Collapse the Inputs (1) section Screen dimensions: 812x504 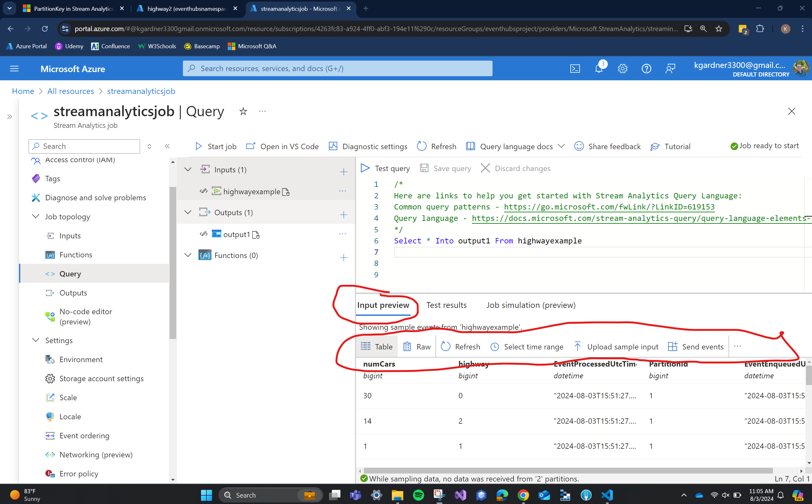pyautogui.click(x=188, y=170)
